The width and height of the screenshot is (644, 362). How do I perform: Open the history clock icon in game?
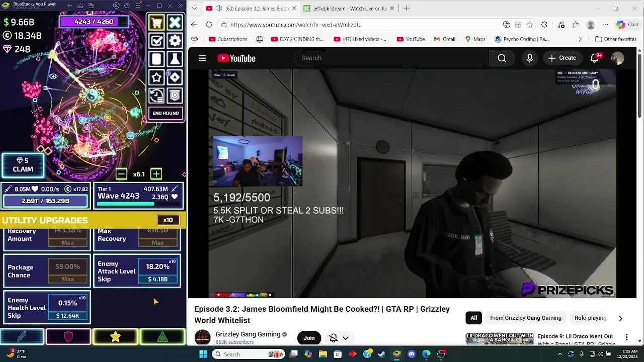(156, 95)
